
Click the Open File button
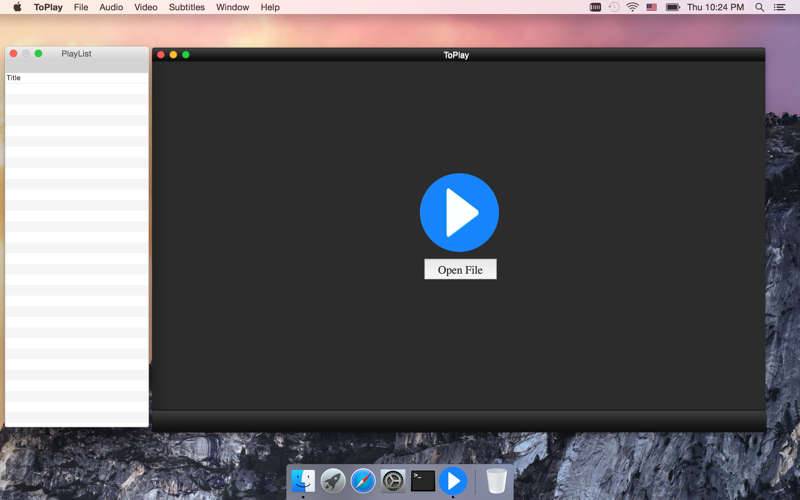pos(460,269)
